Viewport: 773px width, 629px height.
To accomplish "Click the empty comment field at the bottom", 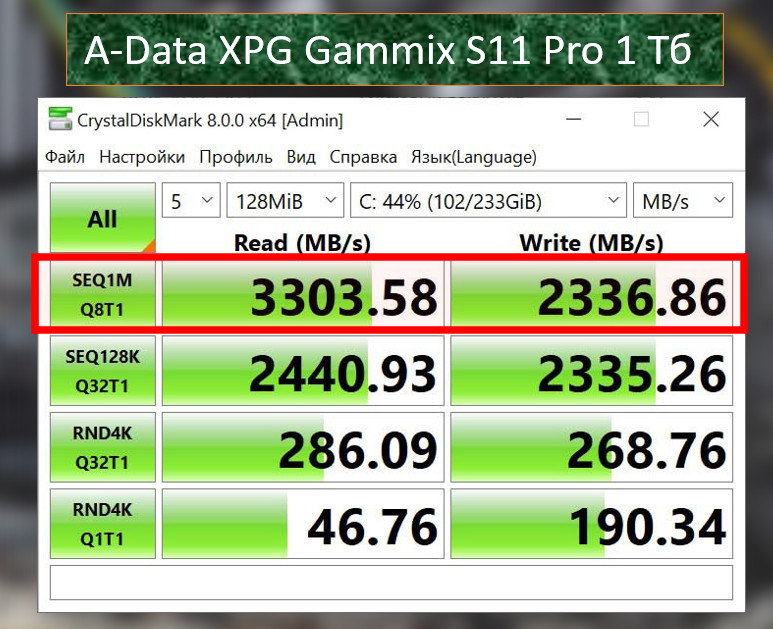I will coord(391,583).
